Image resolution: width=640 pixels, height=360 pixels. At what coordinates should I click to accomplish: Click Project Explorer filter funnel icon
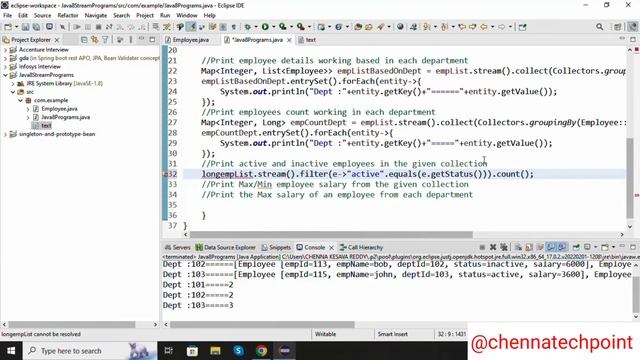(x=105, y=40)
